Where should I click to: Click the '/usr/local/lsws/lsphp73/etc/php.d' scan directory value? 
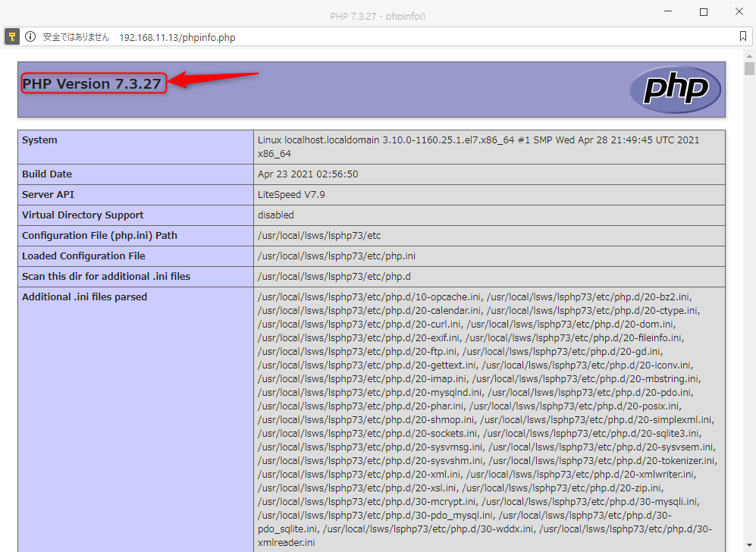coord(334,277)
